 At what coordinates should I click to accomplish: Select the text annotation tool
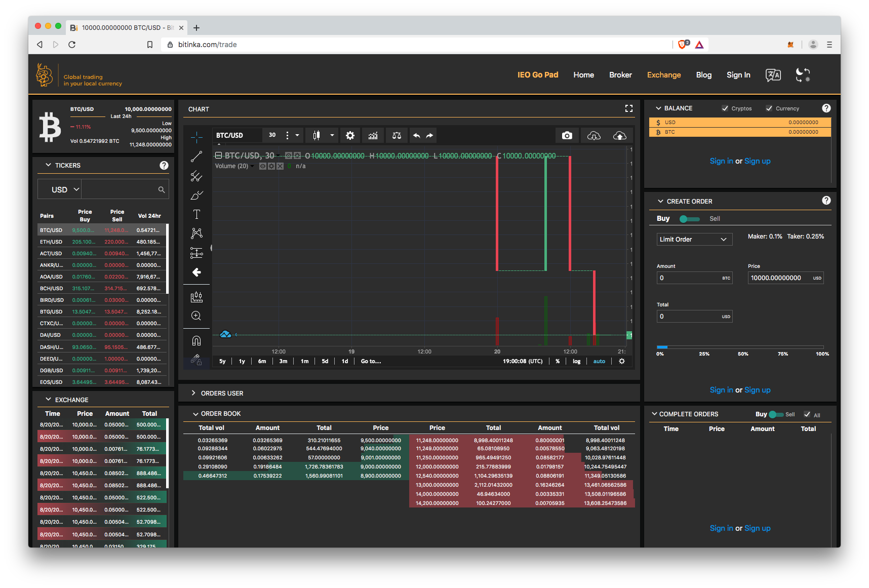click(196, 214)
